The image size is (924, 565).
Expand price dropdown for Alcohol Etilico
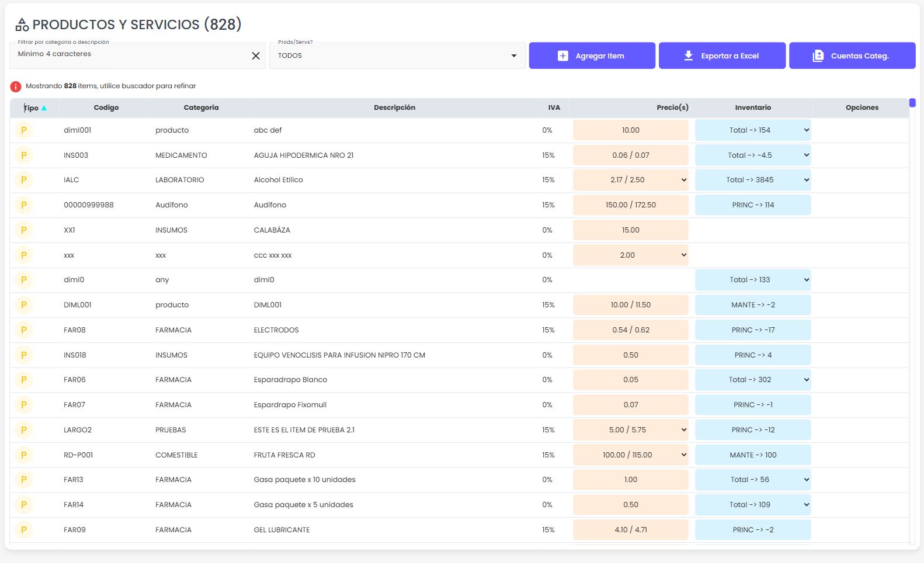tap(683, 180)
